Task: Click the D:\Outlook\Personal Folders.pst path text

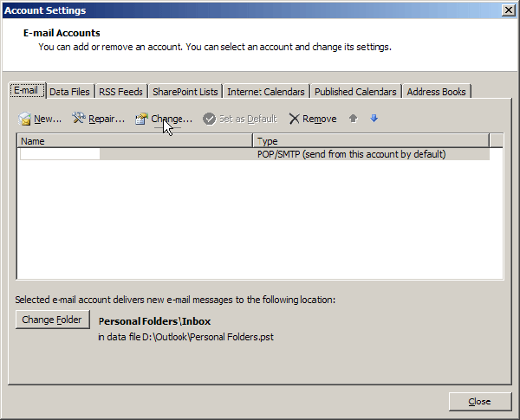Action: 208,337
